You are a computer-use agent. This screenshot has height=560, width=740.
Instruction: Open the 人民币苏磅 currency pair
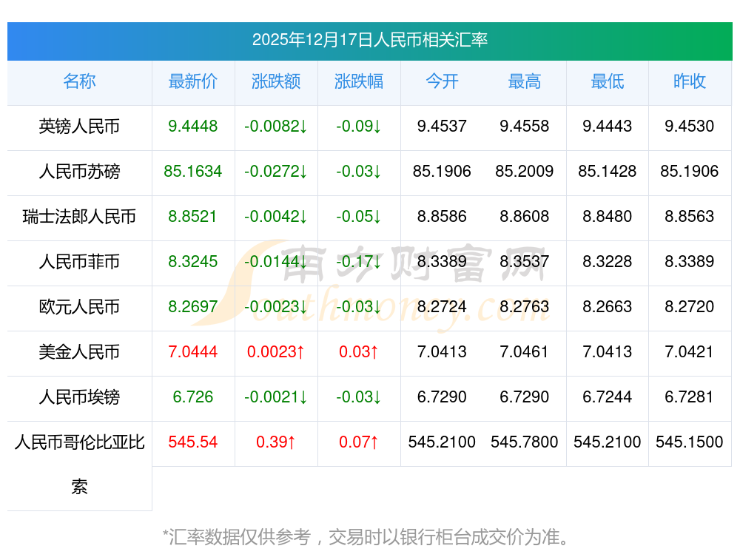click(79, 172)
